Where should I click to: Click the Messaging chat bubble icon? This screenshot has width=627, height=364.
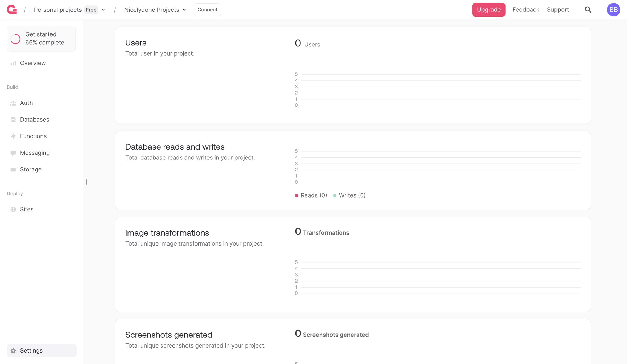(x=13, y=153)
